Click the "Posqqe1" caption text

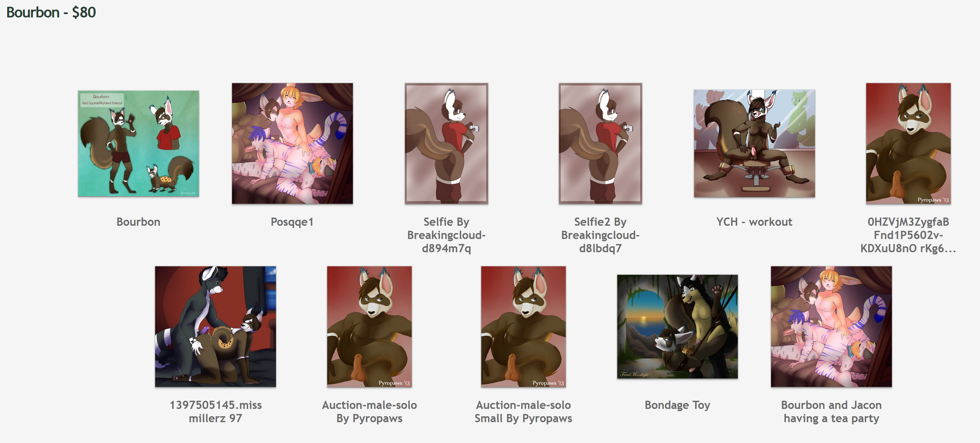(292, 222)
